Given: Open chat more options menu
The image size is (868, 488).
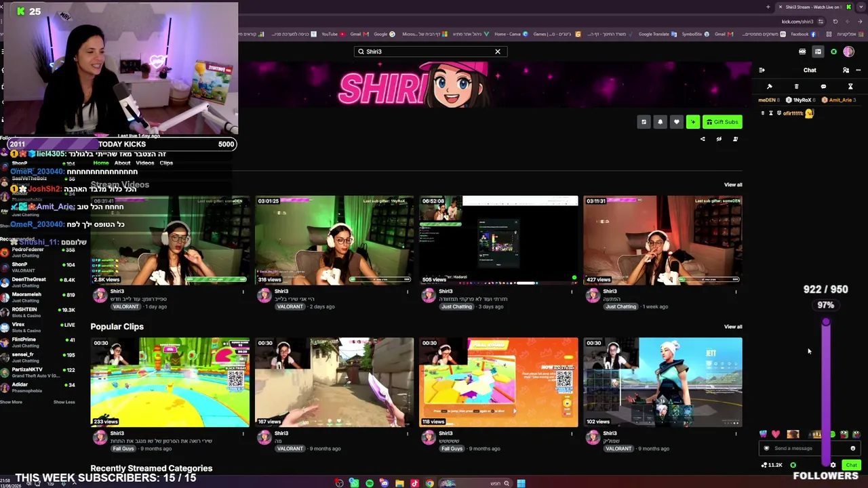Looking at the screenshot, I should point(859,70).
